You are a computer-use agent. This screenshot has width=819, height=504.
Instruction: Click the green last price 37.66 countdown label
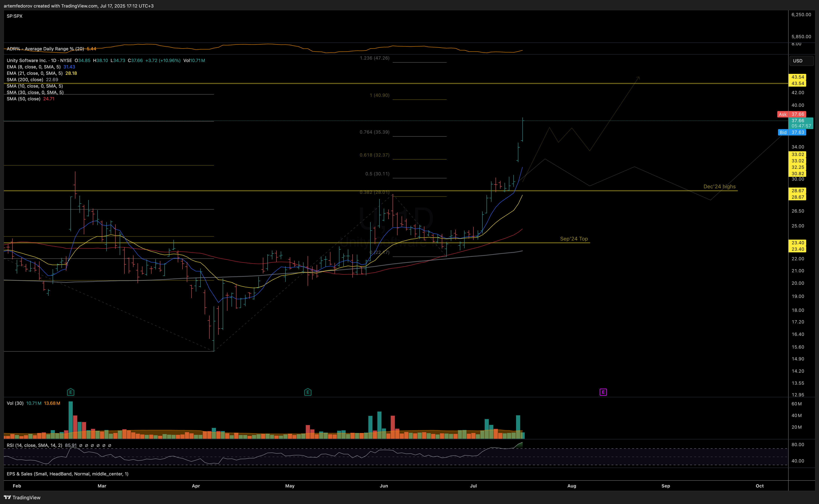(801, 123)
